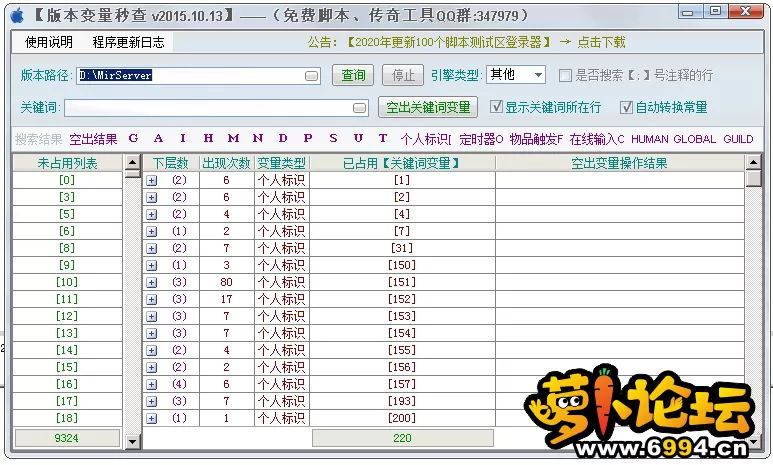Click the 点击下载 announcement link
The image size is (773, 465).
point(601,42)
